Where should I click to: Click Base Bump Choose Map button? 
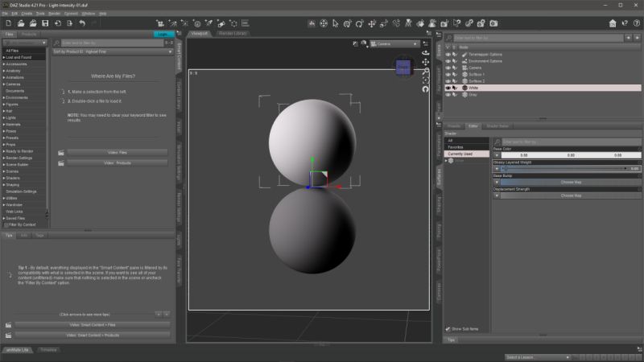pyautogui.click(x=571, y=183)
